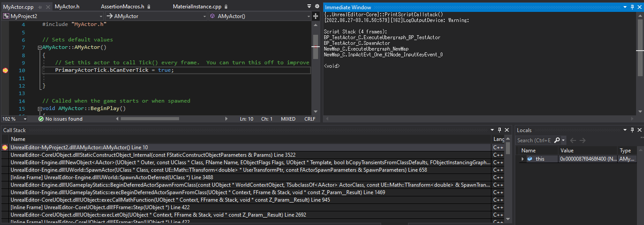Viewport: 644px width, 225px height.
Task: Select the UGameplayStatics::BeginDeferredActorSpawnFromClass call stack frame
Action: point(250,185)
